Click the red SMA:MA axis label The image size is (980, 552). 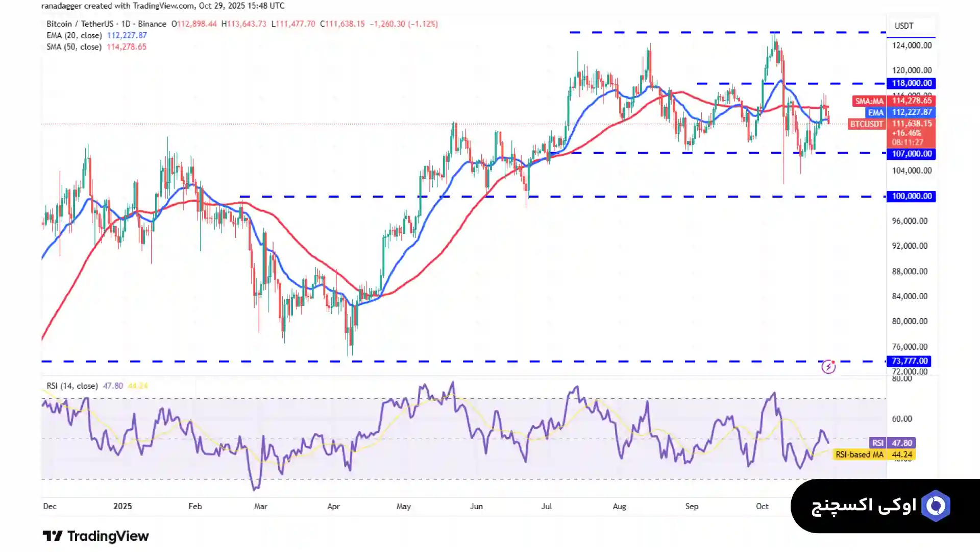pyautogui.click(x=869, y=101)
